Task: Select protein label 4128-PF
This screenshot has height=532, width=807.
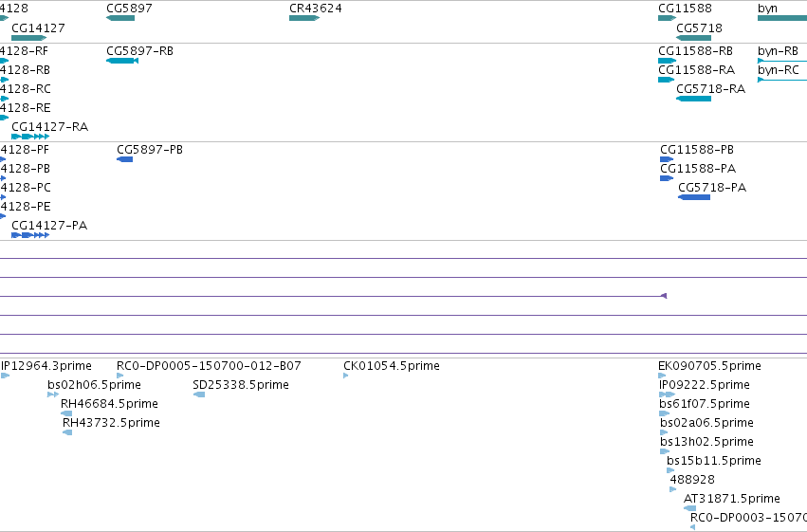Action: [x=25, y=150]
